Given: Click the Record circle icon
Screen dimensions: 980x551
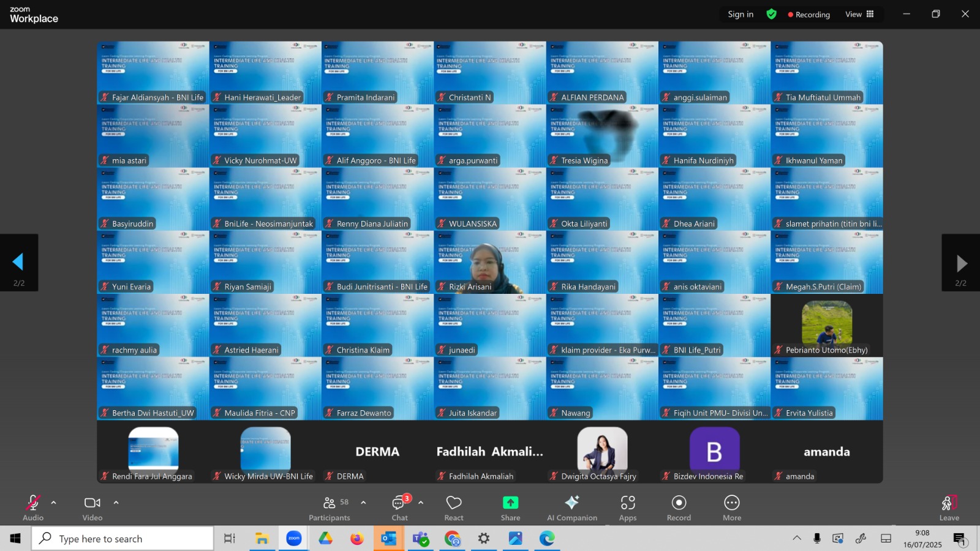Looking at the screenshot, I should tap(679, 503).
